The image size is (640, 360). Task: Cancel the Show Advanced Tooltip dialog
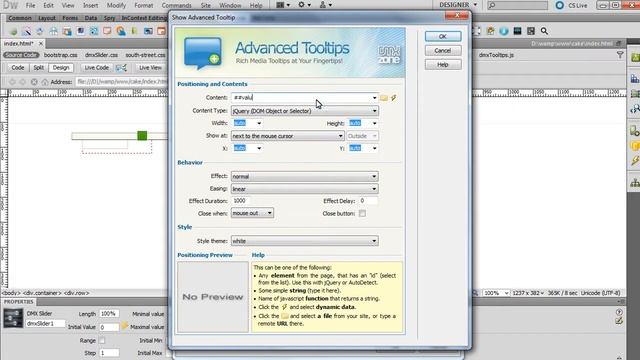pyautogui.click(x=443, y=51)
